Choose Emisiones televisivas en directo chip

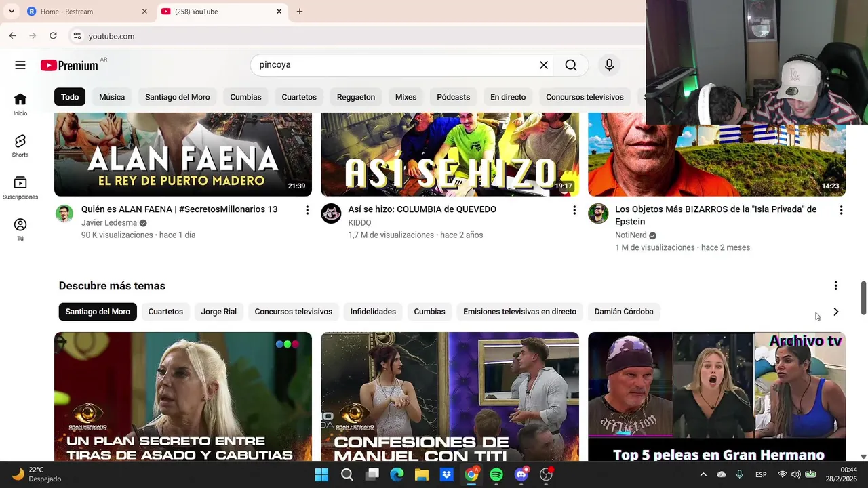(x=519, y=312)
